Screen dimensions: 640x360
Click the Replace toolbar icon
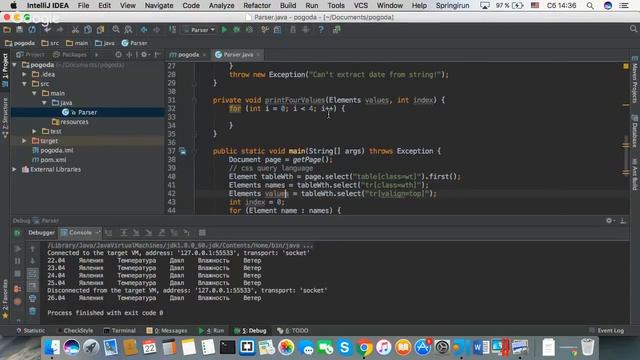click(128, 30)
